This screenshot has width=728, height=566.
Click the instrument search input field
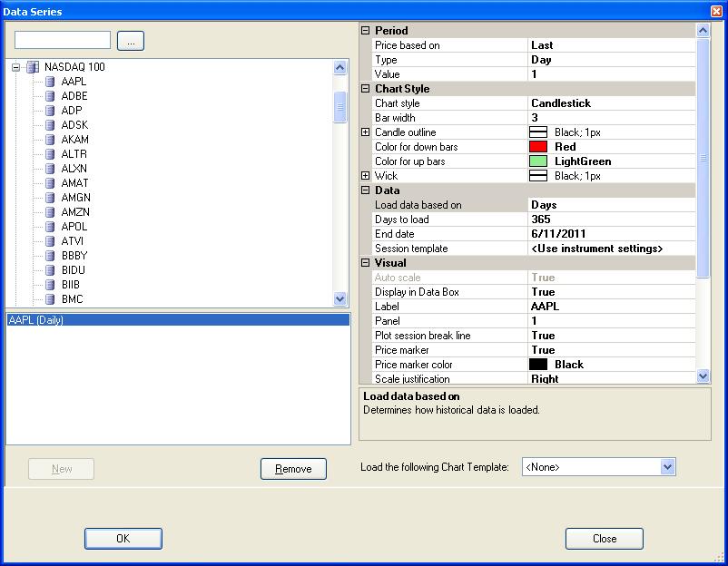tap(63, 40)
